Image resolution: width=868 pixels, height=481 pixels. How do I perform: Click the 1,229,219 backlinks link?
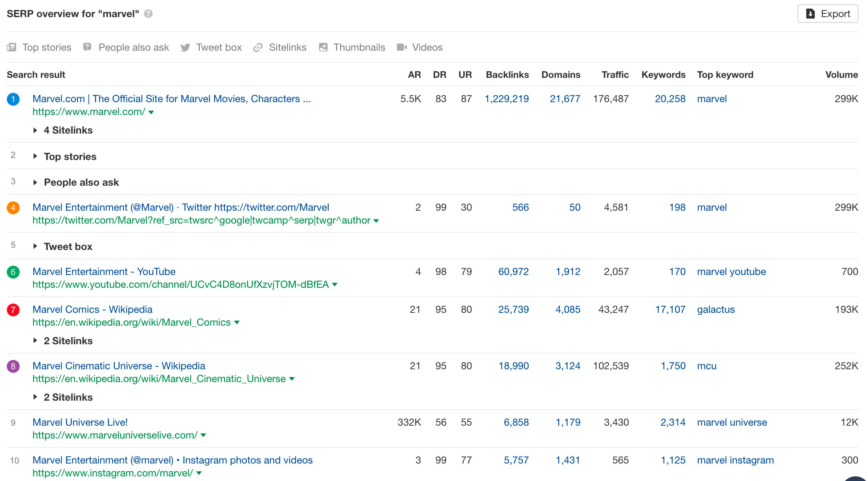click(x=507, y=99)
